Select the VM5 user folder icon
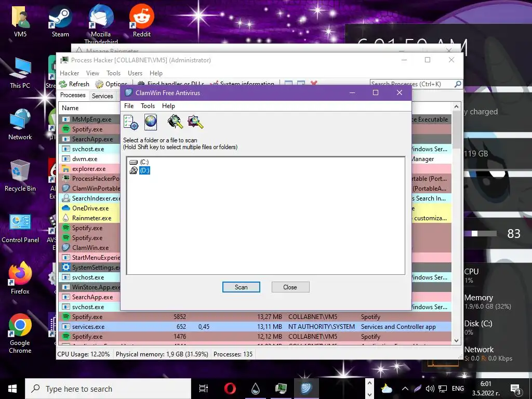Viewport: 532px width, 399px height. pyautogui.click(x=20, y=22)
